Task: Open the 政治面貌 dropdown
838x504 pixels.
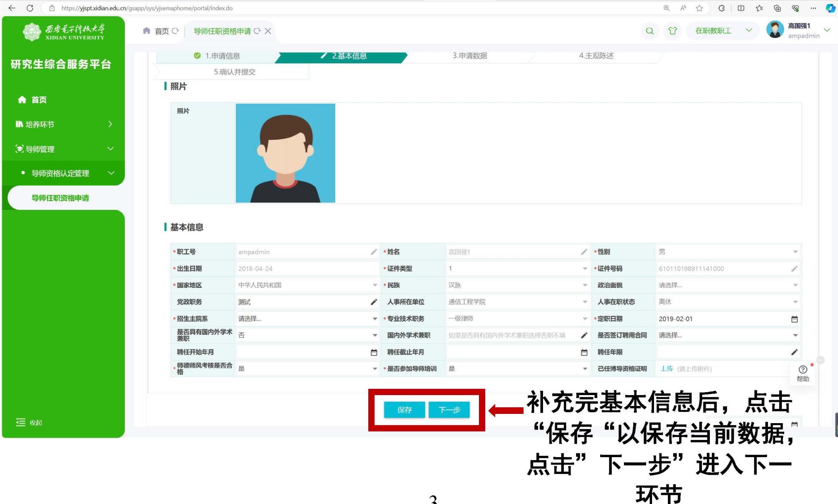Action: pyautogui.click(x=795, y=285)
